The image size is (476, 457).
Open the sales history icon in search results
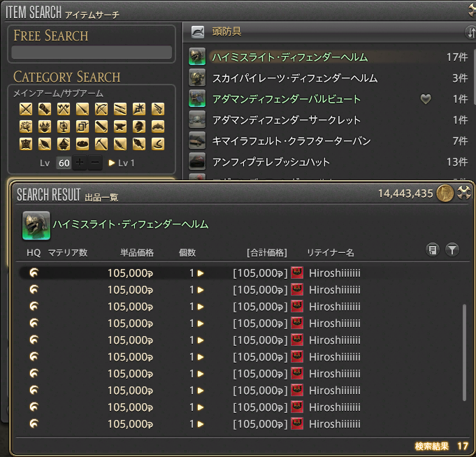(x=433, y=249)
